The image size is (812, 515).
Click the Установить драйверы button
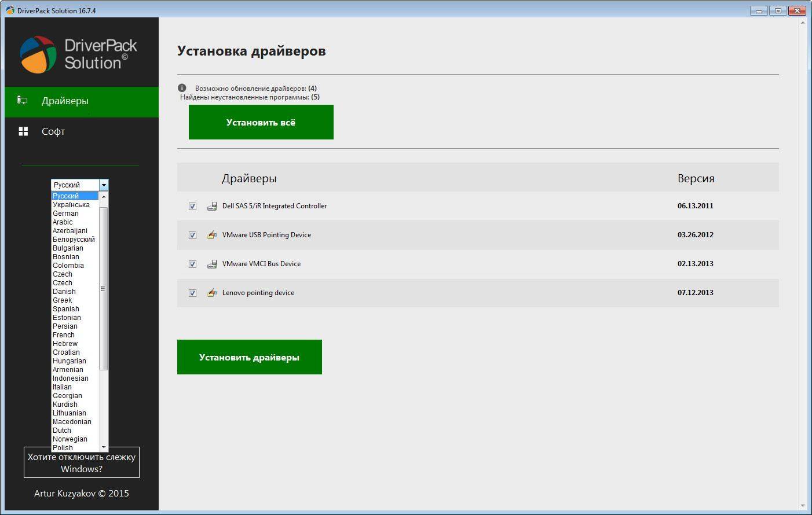tap(250, 357)
